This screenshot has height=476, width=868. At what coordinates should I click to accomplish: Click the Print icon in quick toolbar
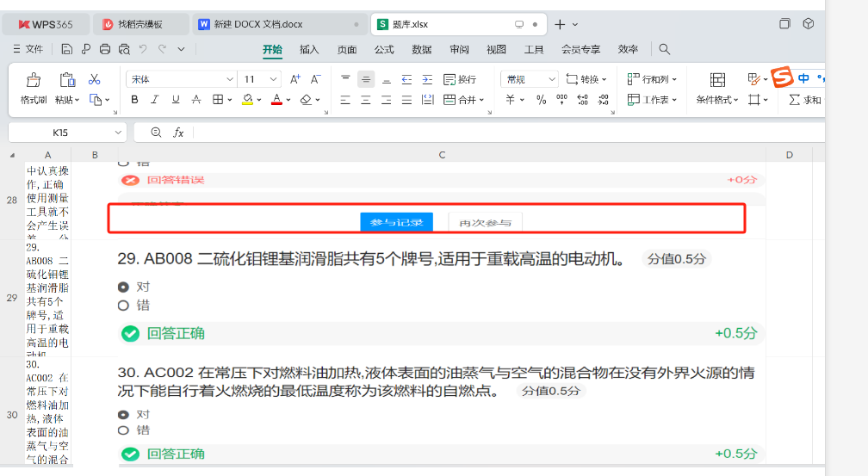(105, 49)
